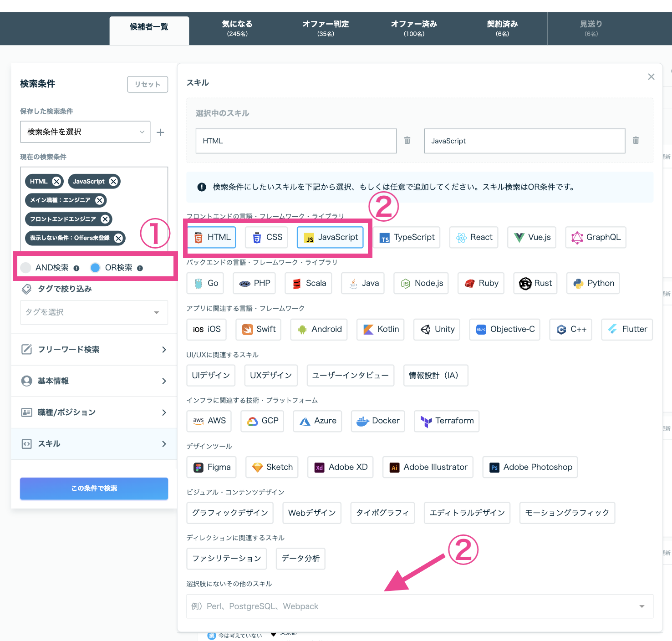Remove the HTML tag from current conditions
This screenshot has height=641, width=672.
pyautogui.click(x=56, y=181)
